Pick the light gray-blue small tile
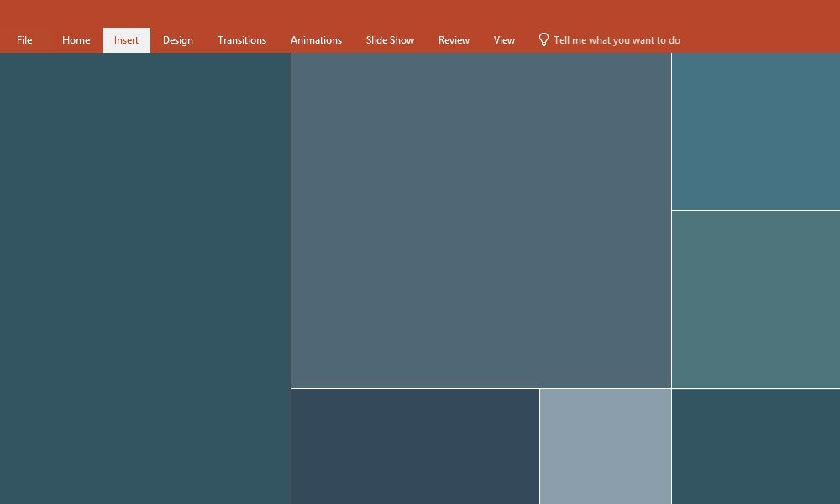Viewport: 840px width, 504px height. (605, 446)
